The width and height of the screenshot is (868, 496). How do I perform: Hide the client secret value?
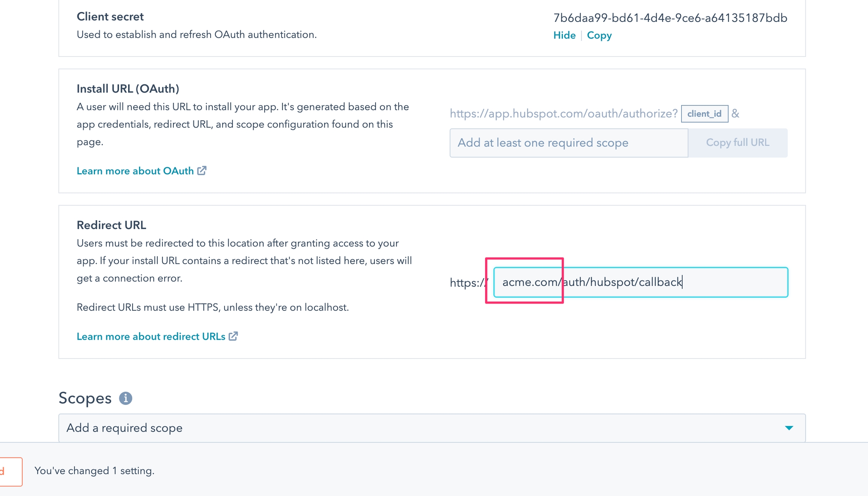click(x=564, y=35)
